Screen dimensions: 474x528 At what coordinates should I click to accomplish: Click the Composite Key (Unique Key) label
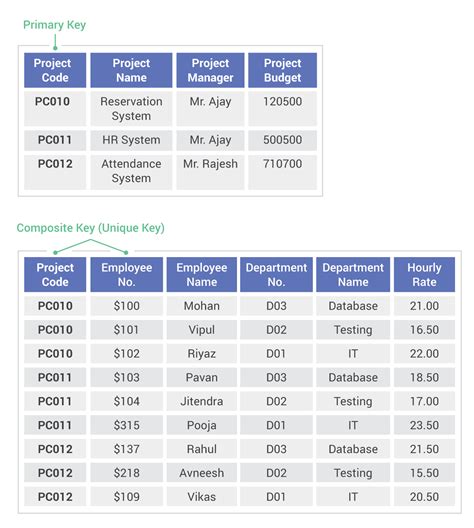[x=91, y=228]
